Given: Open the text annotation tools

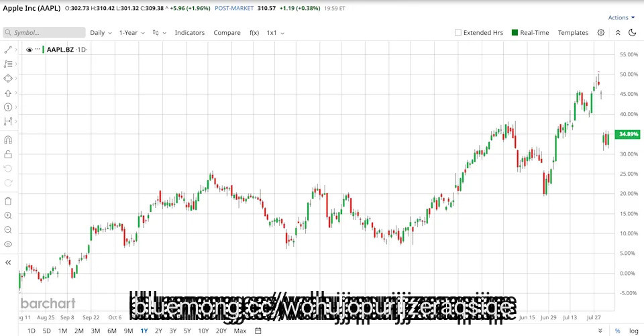Looking at the screenshot, I should [x=8, y=64].
